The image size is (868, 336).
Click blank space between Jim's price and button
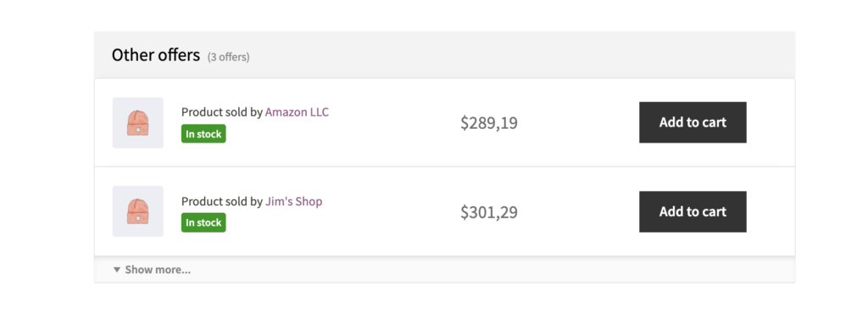point(578,212)
